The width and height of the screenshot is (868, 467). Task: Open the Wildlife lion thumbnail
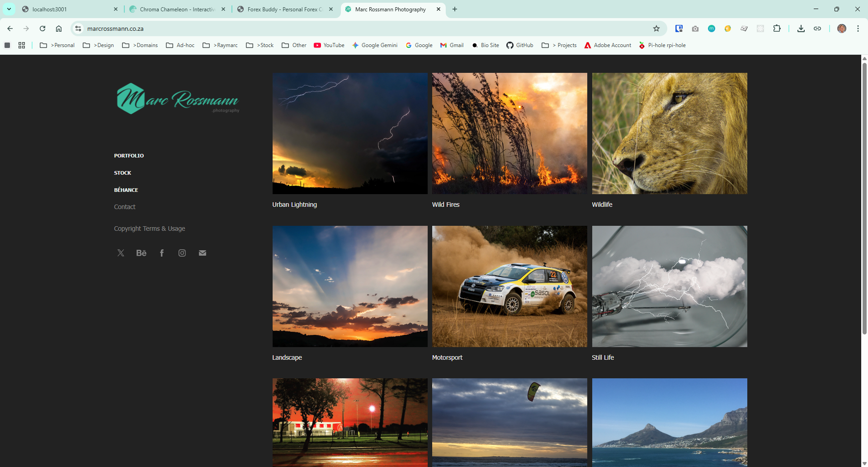(669, 133)
